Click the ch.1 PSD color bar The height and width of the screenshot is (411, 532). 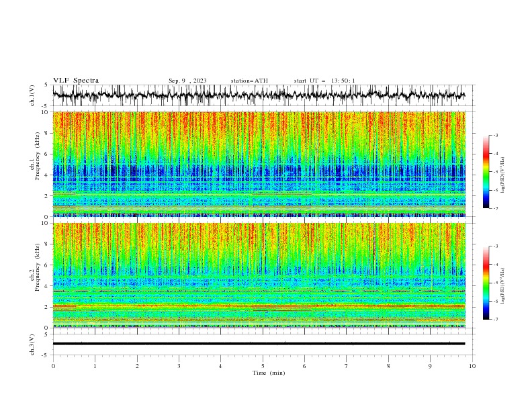486,172
